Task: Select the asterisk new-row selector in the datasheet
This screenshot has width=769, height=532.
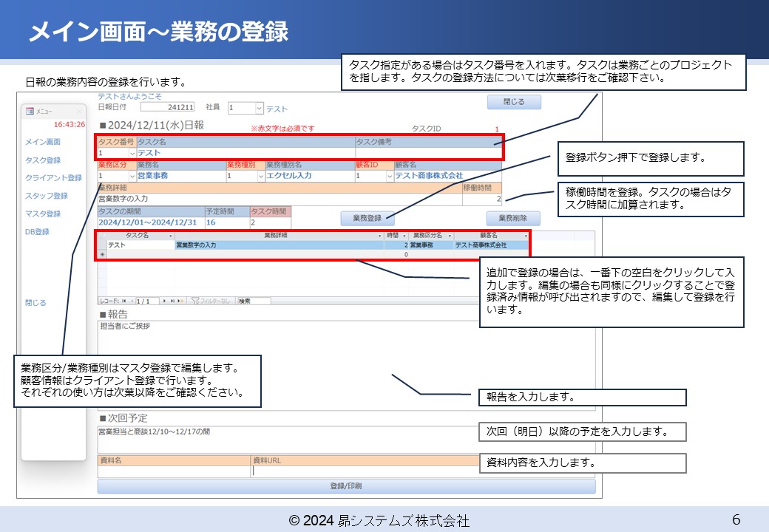Action: [101, 253]
